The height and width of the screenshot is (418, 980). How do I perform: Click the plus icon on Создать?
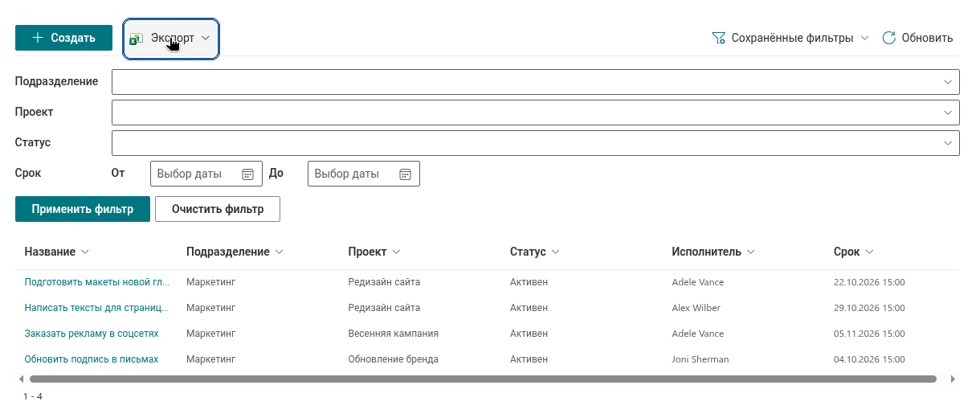point(38,38)
